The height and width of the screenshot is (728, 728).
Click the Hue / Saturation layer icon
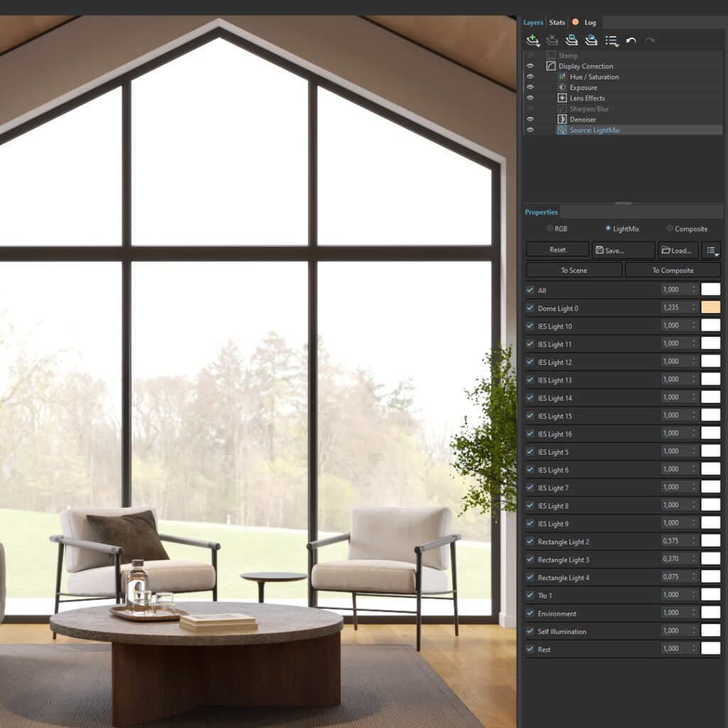[x=562, y=77]
